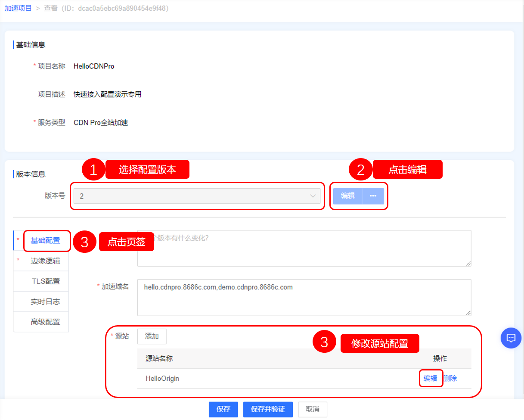Click the 编辑 version edit button

[x=347, y=196]
